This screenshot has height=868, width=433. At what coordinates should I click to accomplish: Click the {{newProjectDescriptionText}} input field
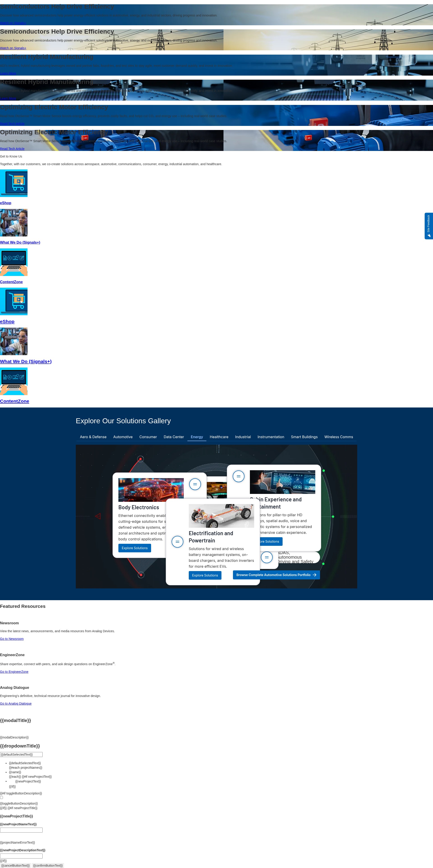(21, 856)
